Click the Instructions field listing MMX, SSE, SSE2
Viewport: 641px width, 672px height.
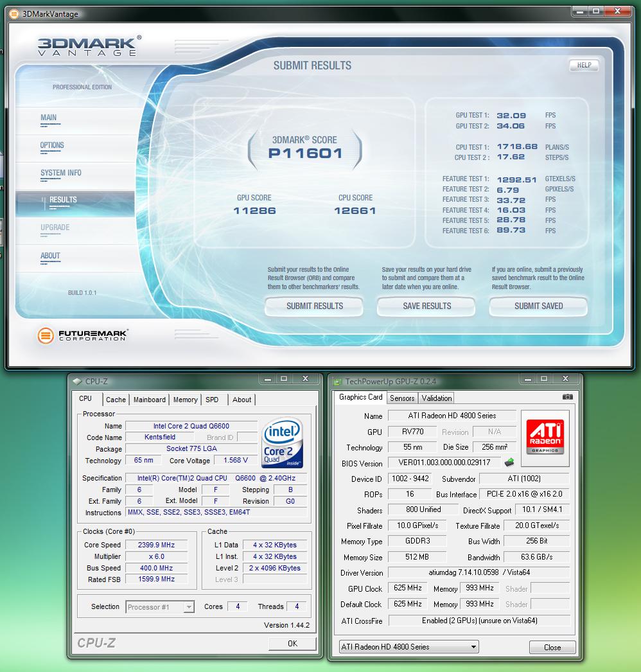(x=216, y=512)
